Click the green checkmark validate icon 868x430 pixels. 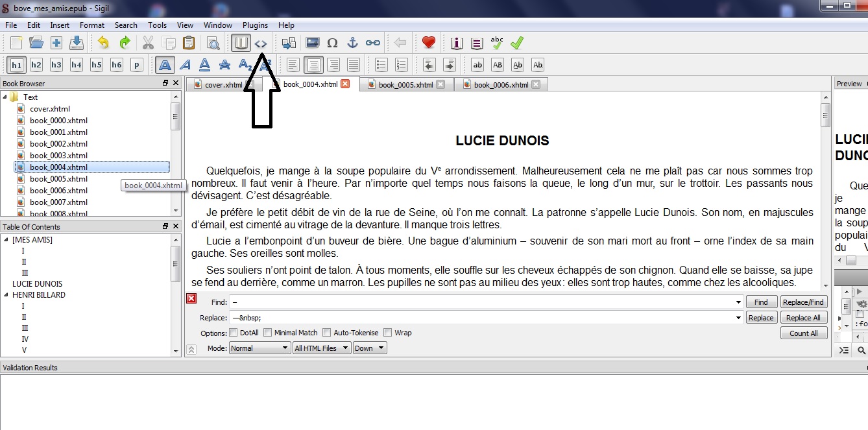pyautogui.click(x=517, y=43)
